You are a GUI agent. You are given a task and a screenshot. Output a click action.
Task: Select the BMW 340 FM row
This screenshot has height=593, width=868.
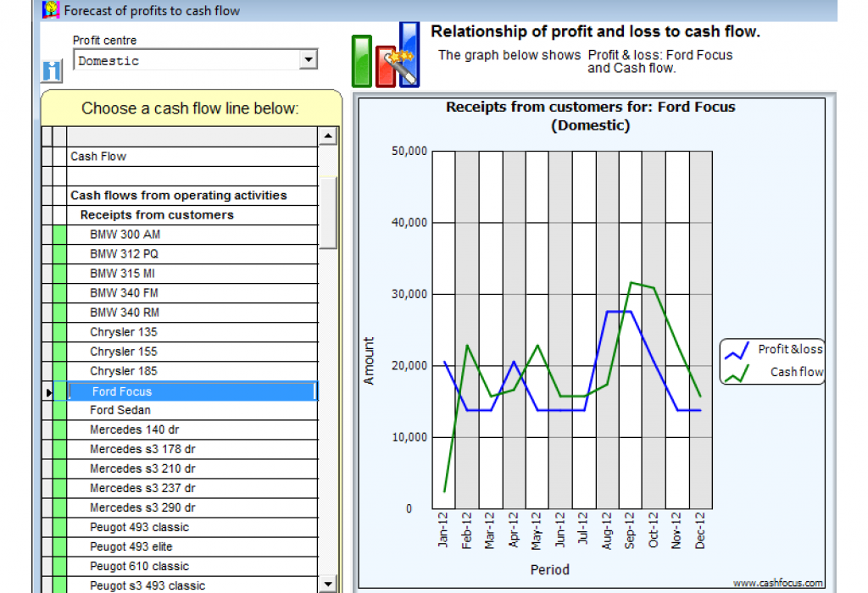(192, 293)
